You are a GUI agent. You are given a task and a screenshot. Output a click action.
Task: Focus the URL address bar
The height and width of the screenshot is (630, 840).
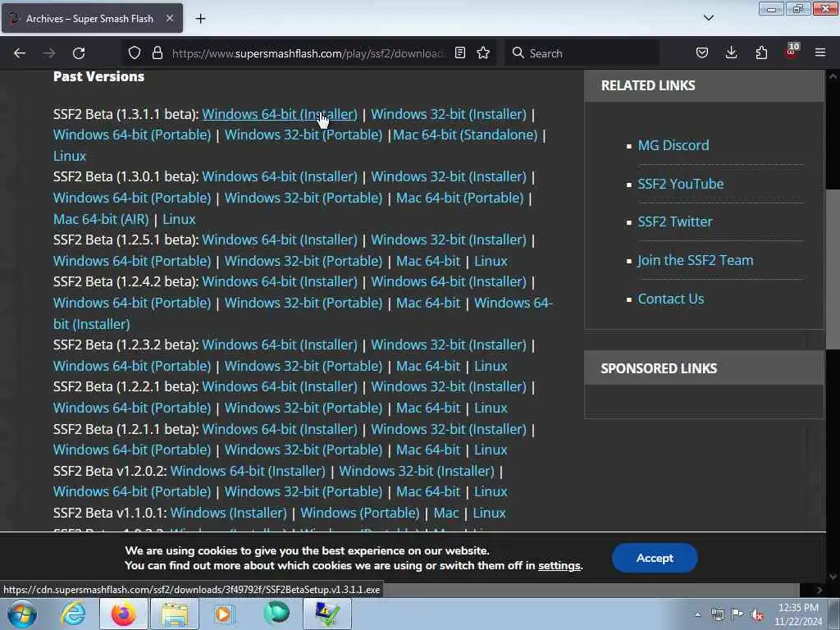coord(308,53)
